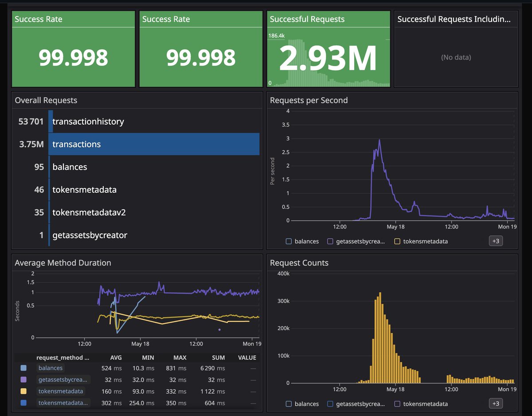Select the transactions bar in Overall Requests

point(154,144)
